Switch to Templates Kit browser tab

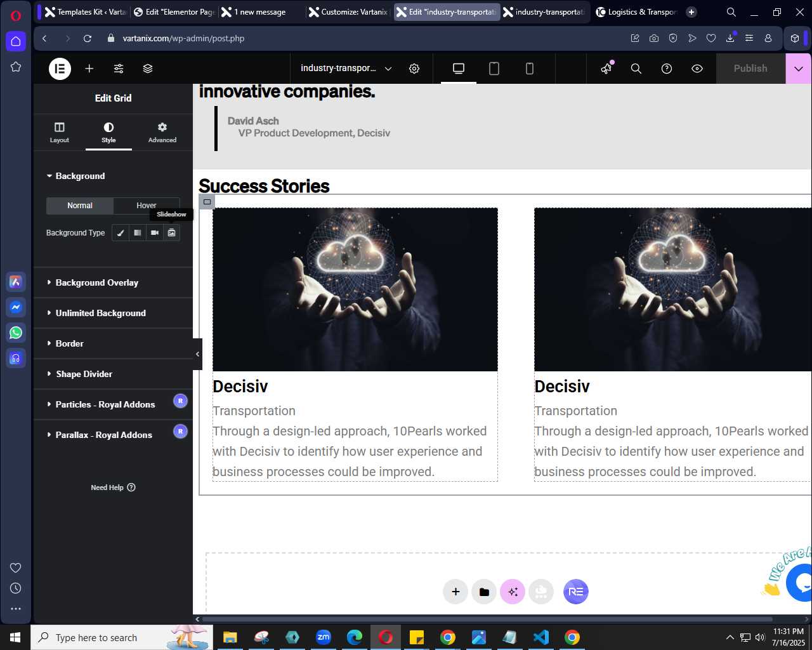85,12
